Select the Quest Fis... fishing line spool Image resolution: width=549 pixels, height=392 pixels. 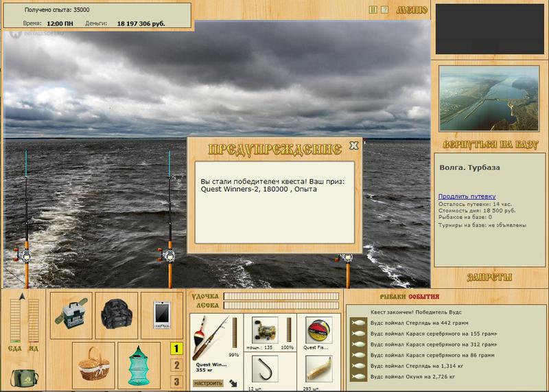[318, 330]
